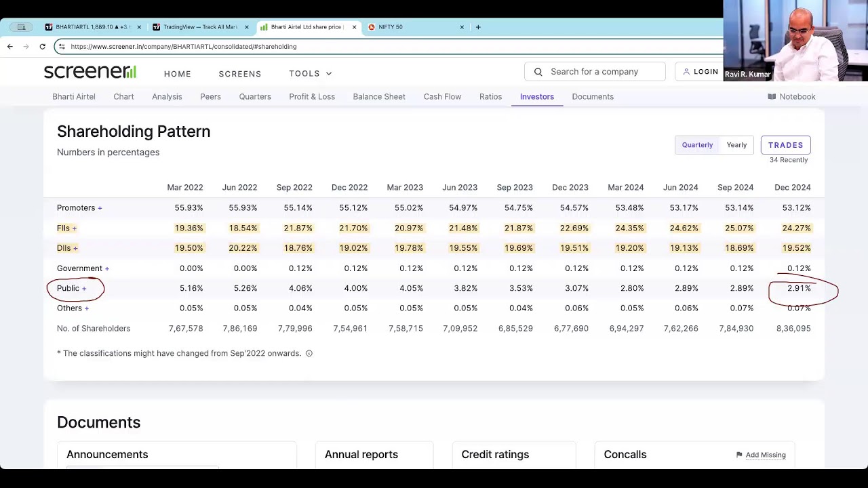Jump to Chart section

[x=123, y=96]
